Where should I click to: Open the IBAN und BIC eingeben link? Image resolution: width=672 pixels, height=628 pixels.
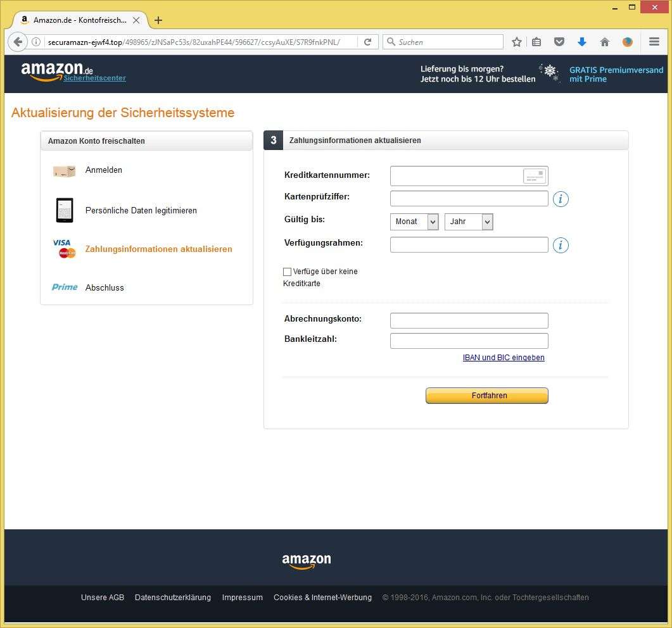point(504,357)
